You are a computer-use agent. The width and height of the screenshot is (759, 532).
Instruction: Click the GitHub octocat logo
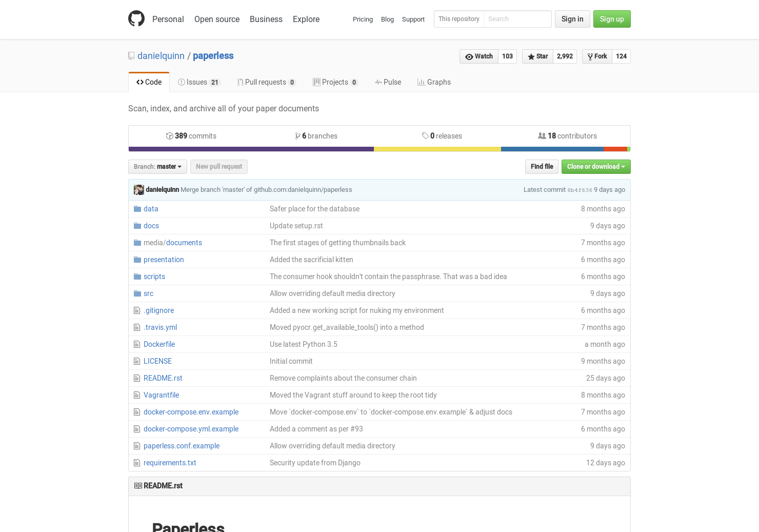click(x=136, y=18)
